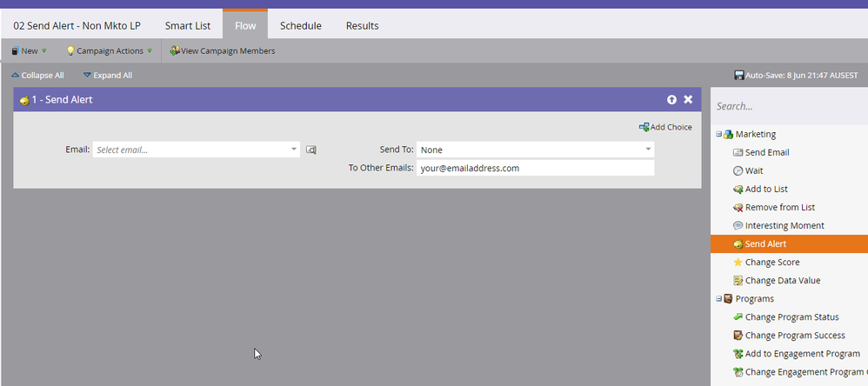This screenshot has height=386, width=868.
Task: Switch to the Flow tab
Action: click(245, 25)
